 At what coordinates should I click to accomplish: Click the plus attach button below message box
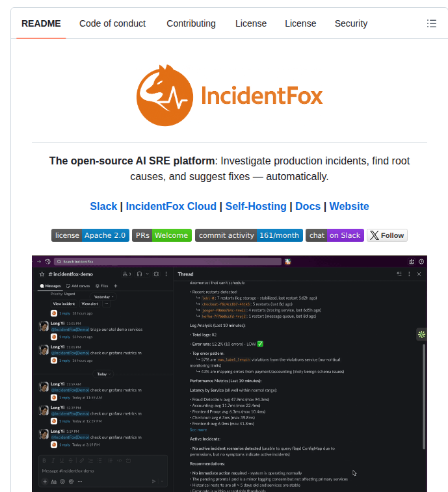click(45, 482)
